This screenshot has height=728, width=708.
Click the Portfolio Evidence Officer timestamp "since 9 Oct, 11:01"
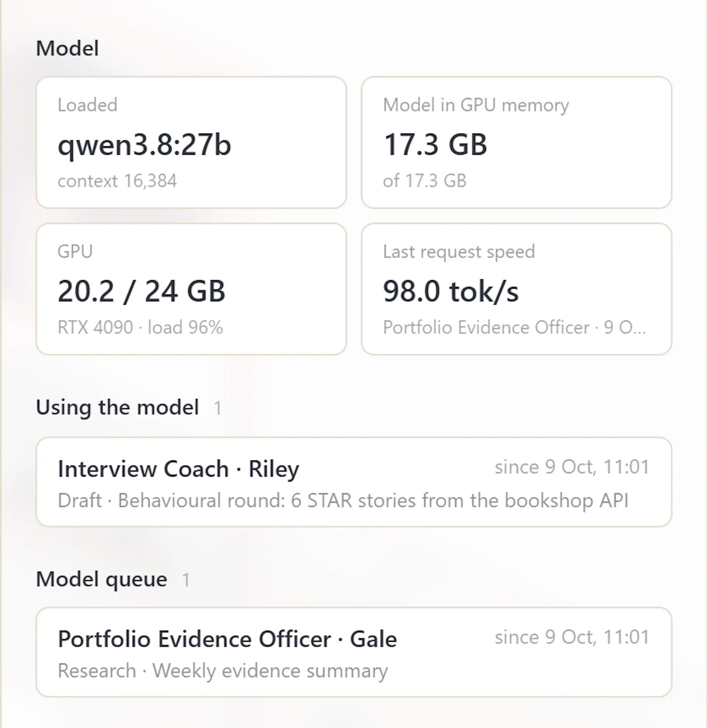[572, 637]
